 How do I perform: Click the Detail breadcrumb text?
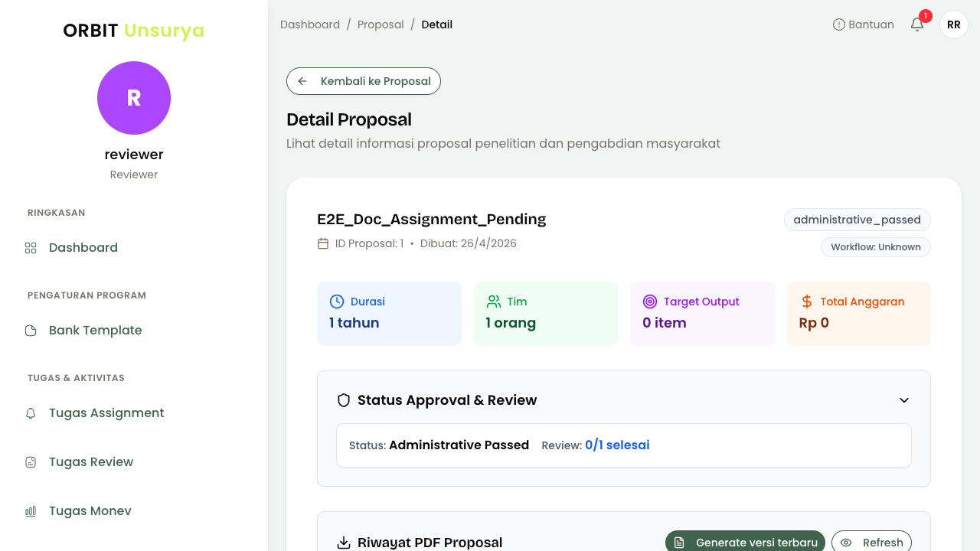pos(437,24)
